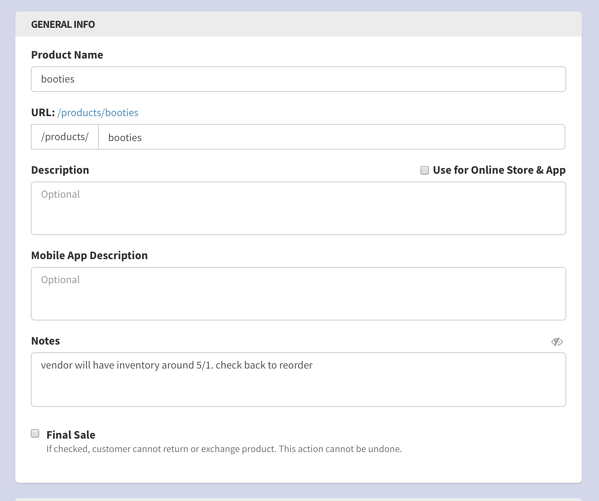Click the Final Sale label text
The image size is (599, 501).
[x=71, y=435]
